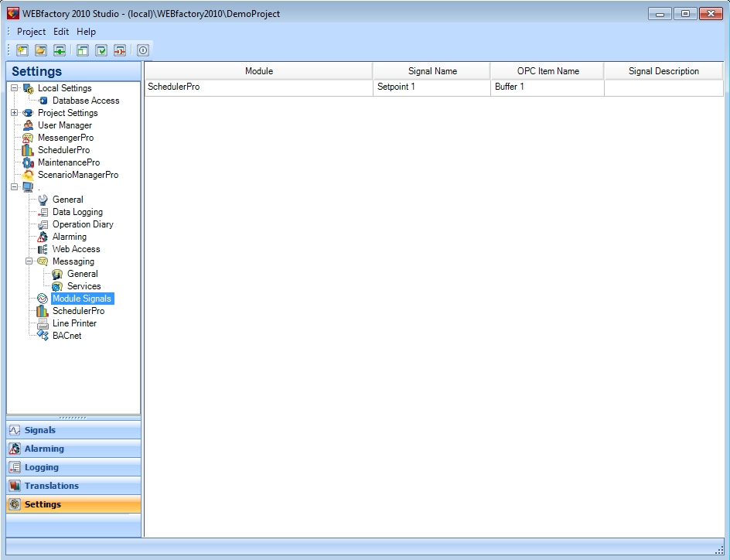Sort by the Signal Name column header

coord(432,71)
